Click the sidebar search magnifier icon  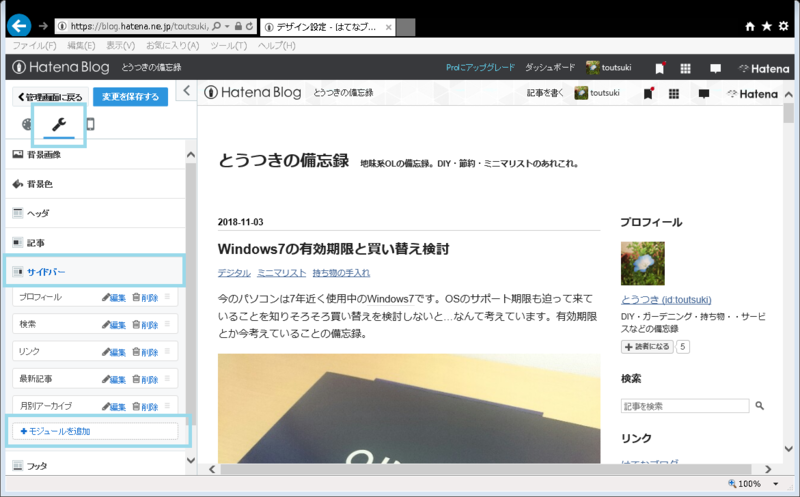pyautogui.click(x=760, y=406)
